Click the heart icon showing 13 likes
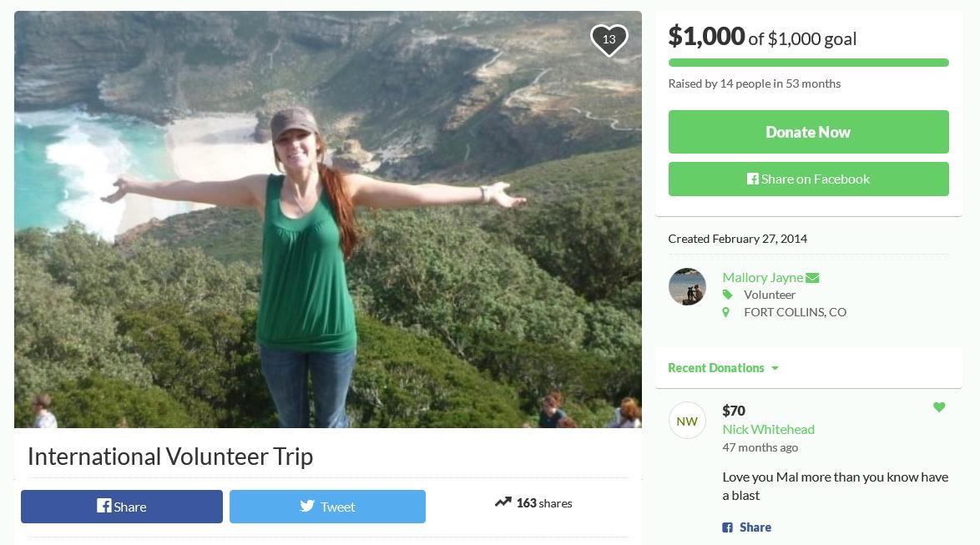980x545 pixels. point(609,40)
